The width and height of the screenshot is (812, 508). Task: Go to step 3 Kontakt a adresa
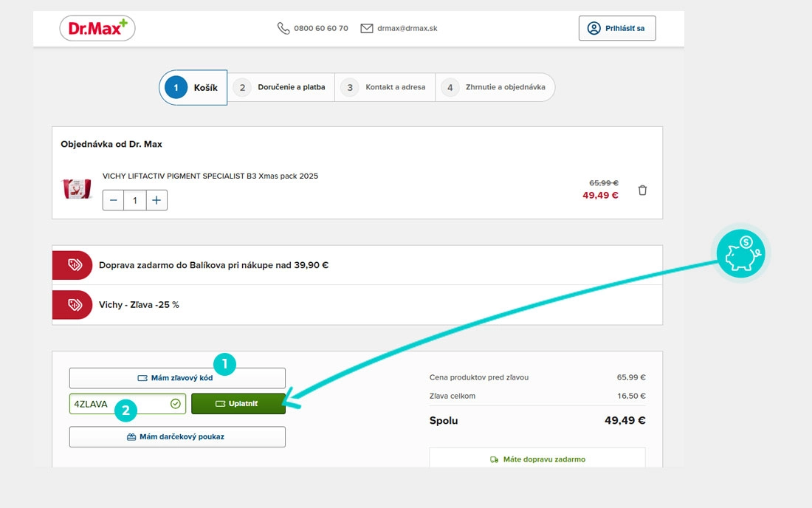[385, 87]
